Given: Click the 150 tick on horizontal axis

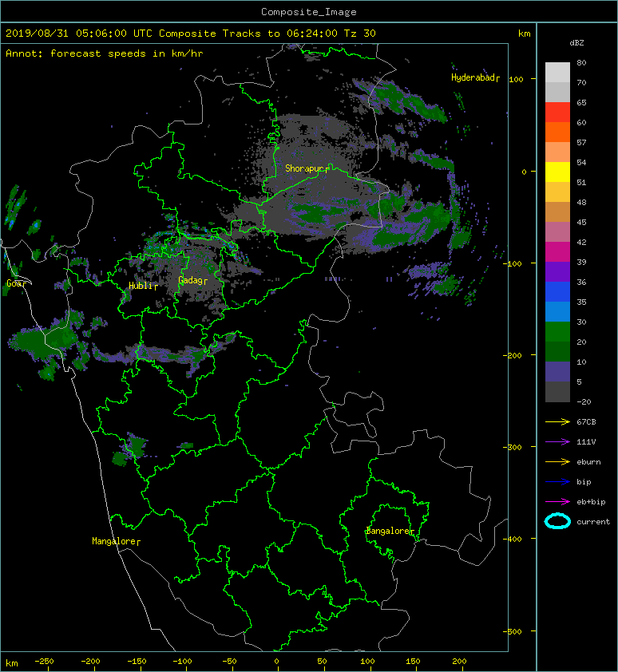Looking at the screenshot, I should coord(413,662).
